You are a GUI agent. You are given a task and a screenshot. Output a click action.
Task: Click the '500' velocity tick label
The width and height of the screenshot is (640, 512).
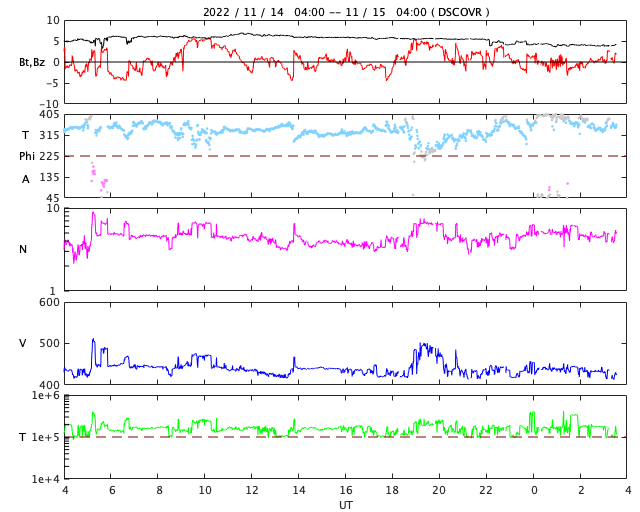pos(49,343)
